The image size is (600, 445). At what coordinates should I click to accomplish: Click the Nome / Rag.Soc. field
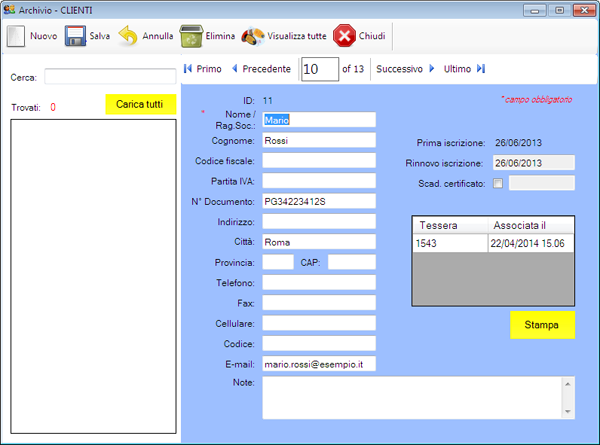pos(319,120)
